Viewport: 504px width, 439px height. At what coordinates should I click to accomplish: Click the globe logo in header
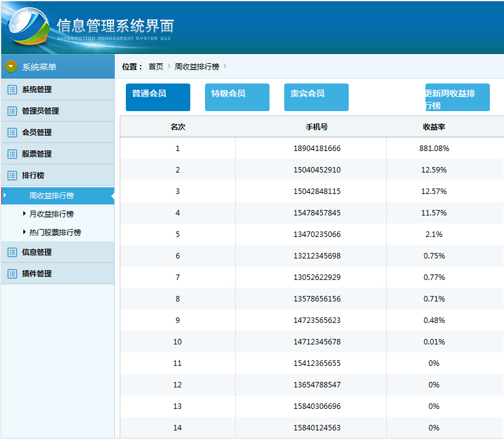coord(28,28)
